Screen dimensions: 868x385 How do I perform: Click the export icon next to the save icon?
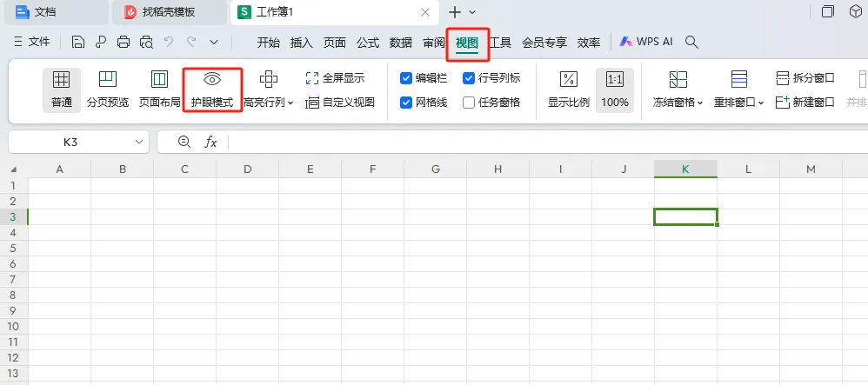point(101,42)
